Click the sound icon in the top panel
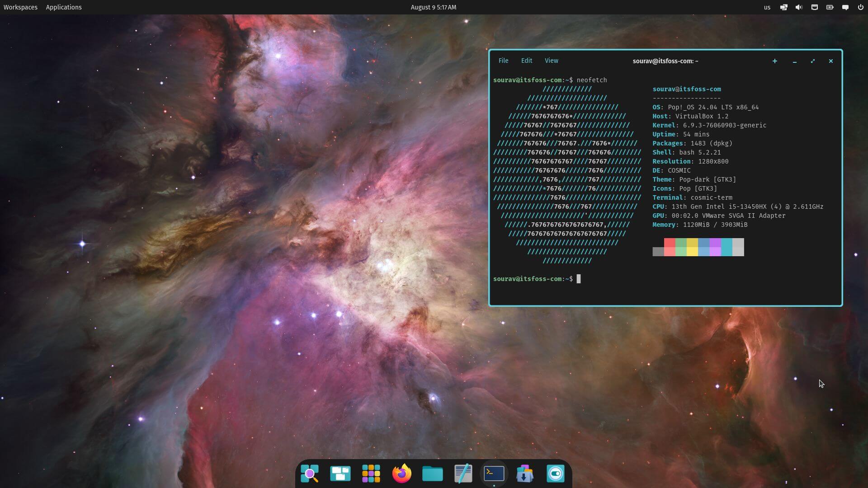The width and height of the screenshot is (868, 488). pyautogui.click(x=799, y=7)
